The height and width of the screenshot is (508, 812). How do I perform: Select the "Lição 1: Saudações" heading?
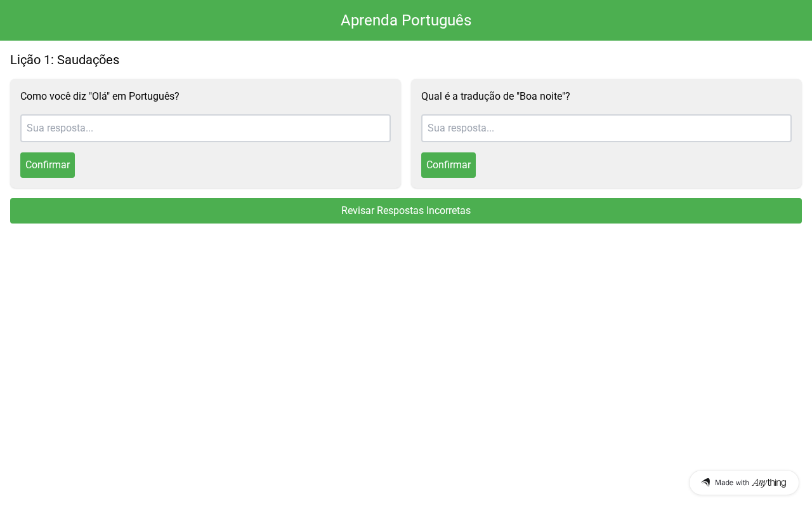click(x=65, y=60)
